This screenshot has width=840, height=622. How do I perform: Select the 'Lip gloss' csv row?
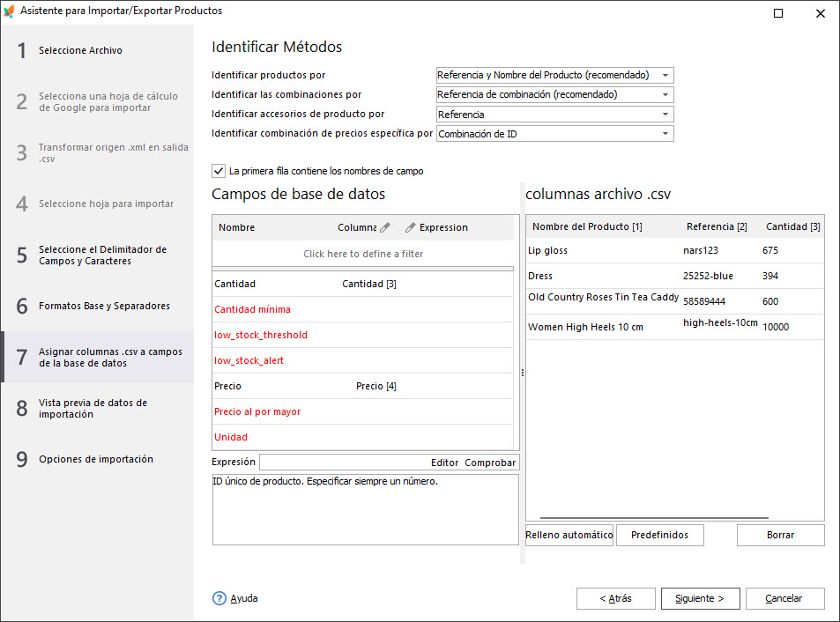pos(675,250)
